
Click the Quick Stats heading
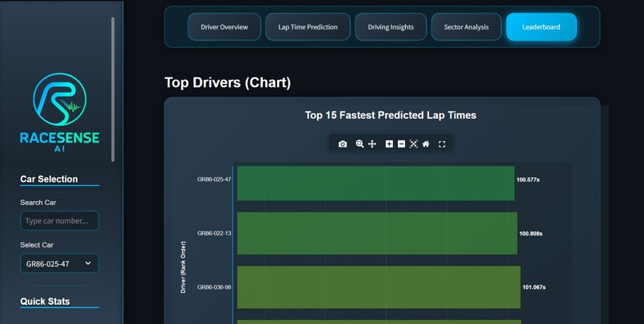coord(45,302)
